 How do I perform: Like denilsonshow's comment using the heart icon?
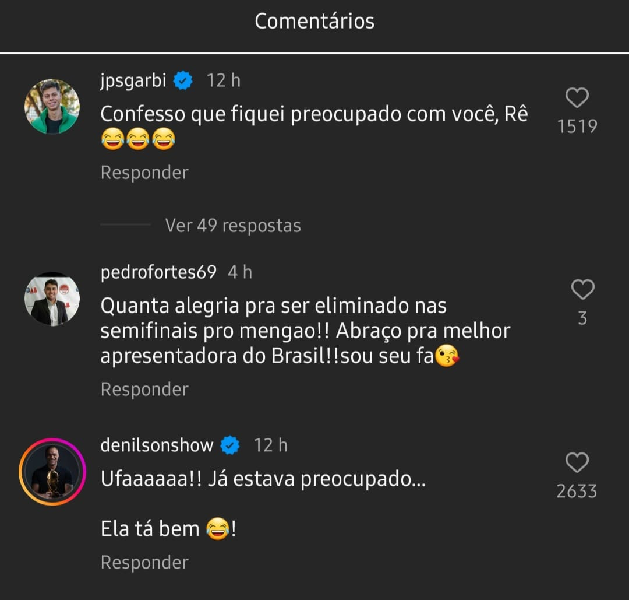click(578, 463)
